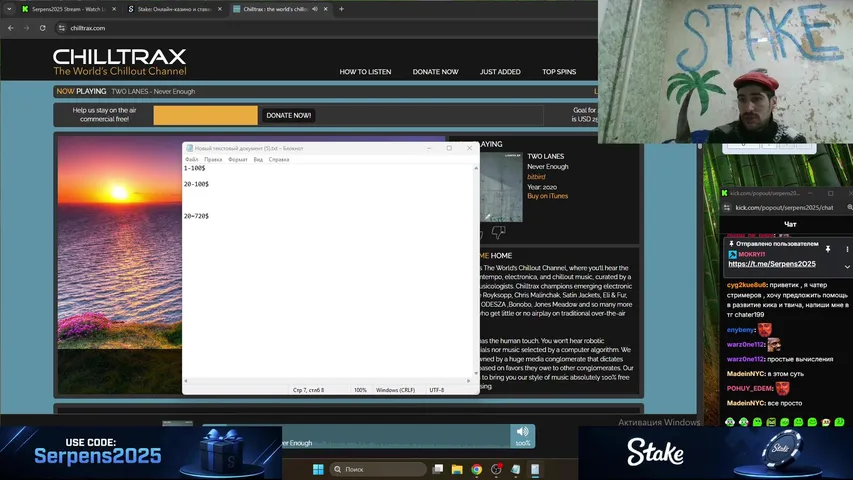Viewport: 853px width, 480px height.
Task: Close the Stake browser tab
Action: (220, 9)
